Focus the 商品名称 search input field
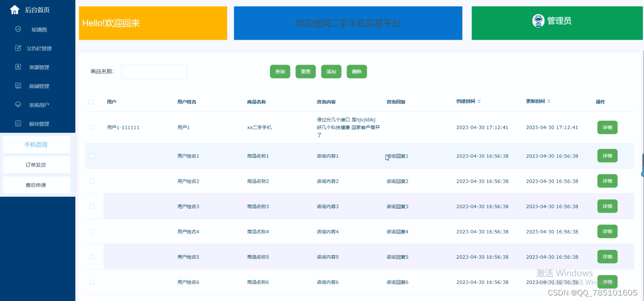Screen dimensions: 644x301 154,71
